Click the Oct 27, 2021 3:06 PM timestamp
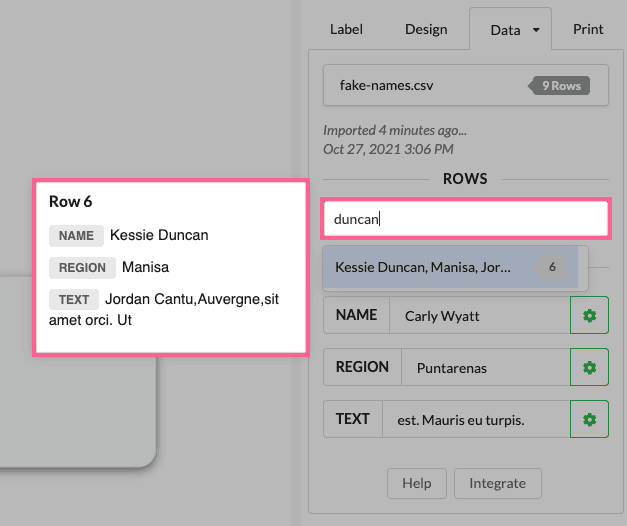Viewport: 627px width, 526px height. (388, 149)
